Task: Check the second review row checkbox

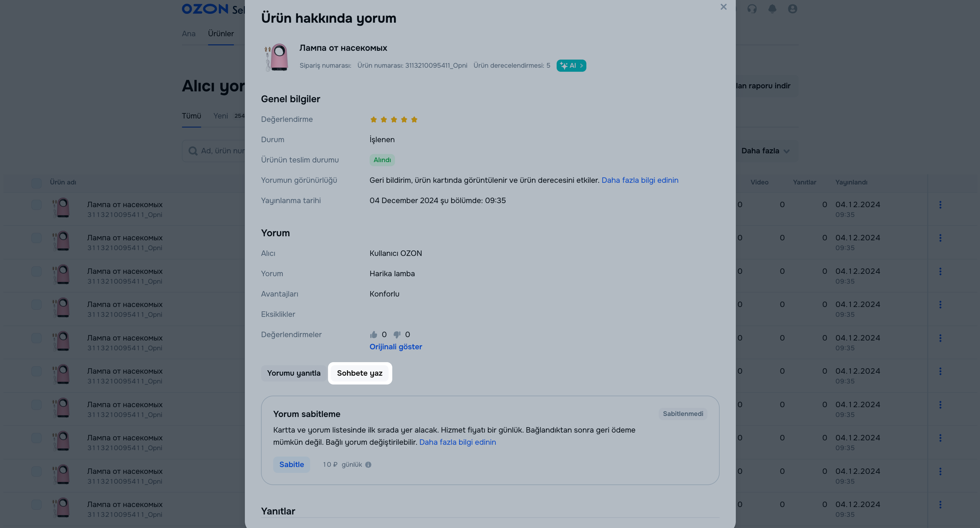Action: click(x=37, y=238)
